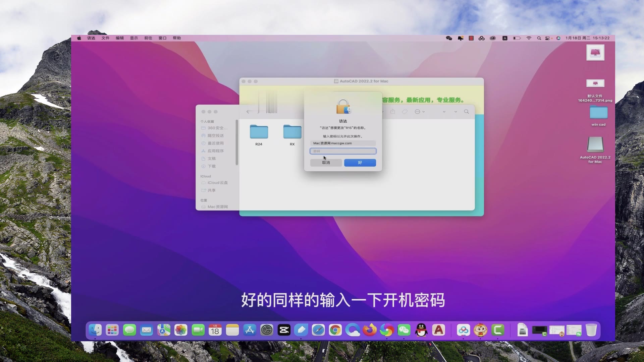
Task: Select 文稿 in Finder sidebar
Action: pyautogui.click(x=209, y=159)
